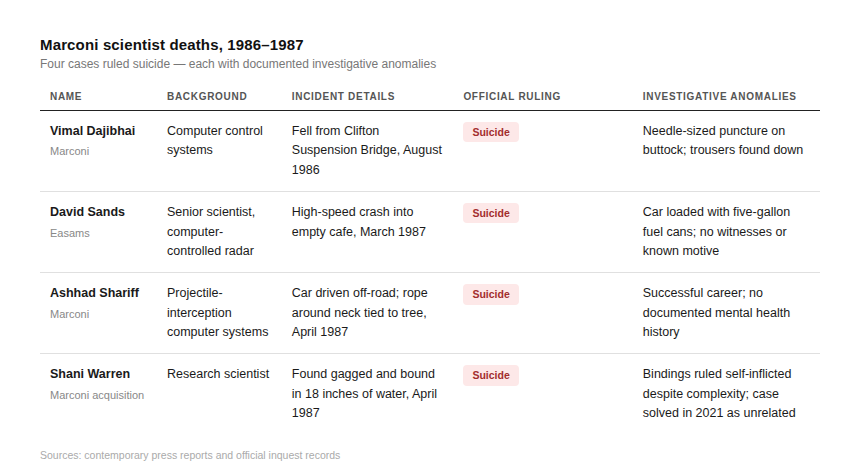Select the five-gallon fuel cans anomaly text
Image resolution: width=860 pixels, height=461 pixels.
pyautogui.click(x=714, y=231)
